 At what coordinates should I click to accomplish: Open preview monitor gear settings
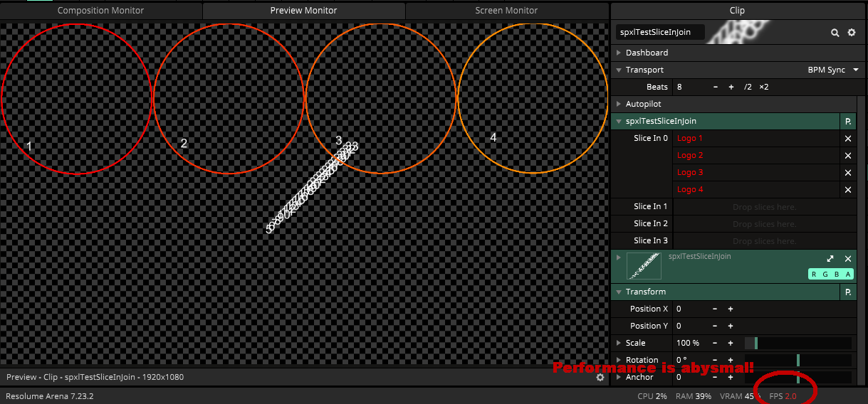600,377
